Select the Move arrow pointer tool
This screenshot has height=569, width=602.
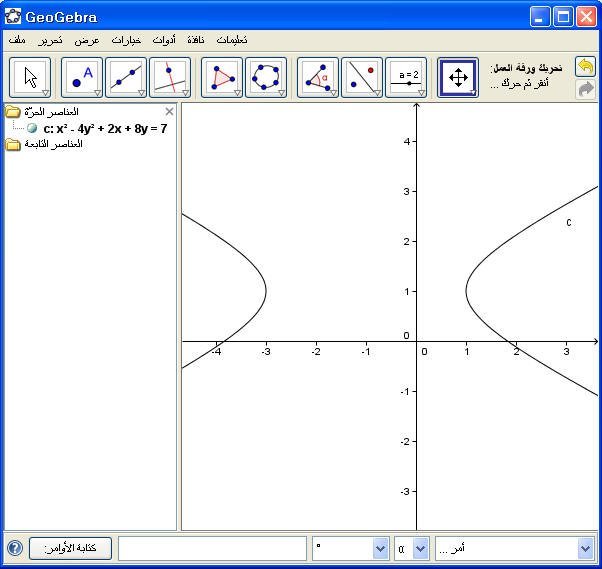coord(30,78)
